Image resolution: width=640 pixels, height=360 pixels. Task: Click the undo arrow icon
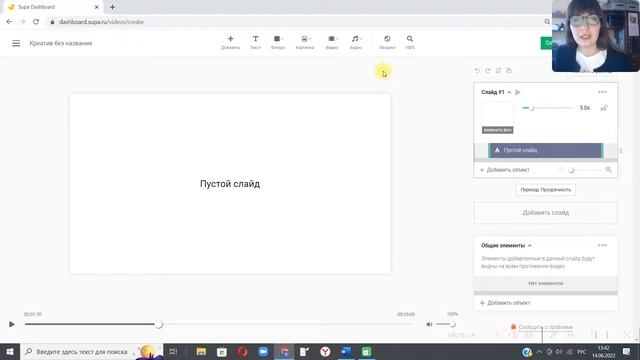(x=477, y=71)
